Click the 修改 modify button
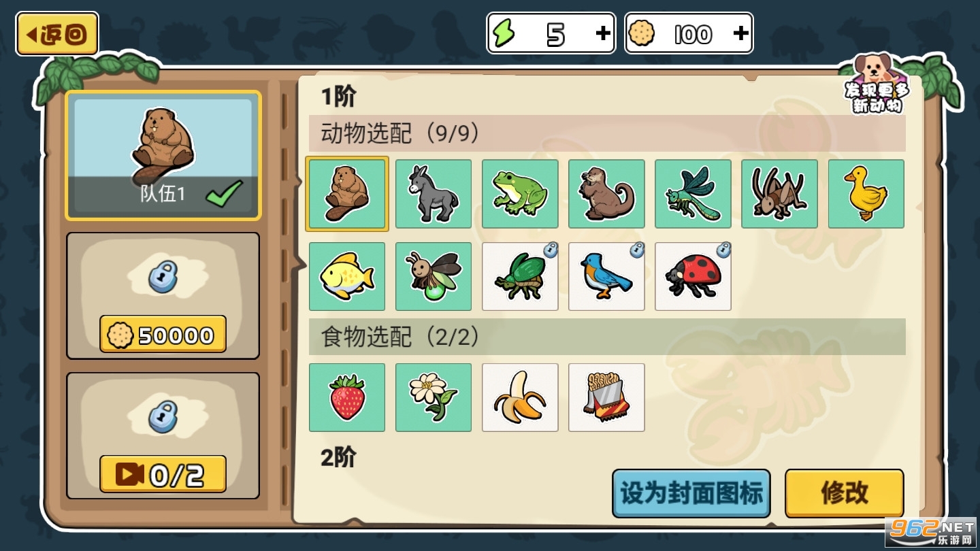This screenshot has height=551, width=980. 845,493
